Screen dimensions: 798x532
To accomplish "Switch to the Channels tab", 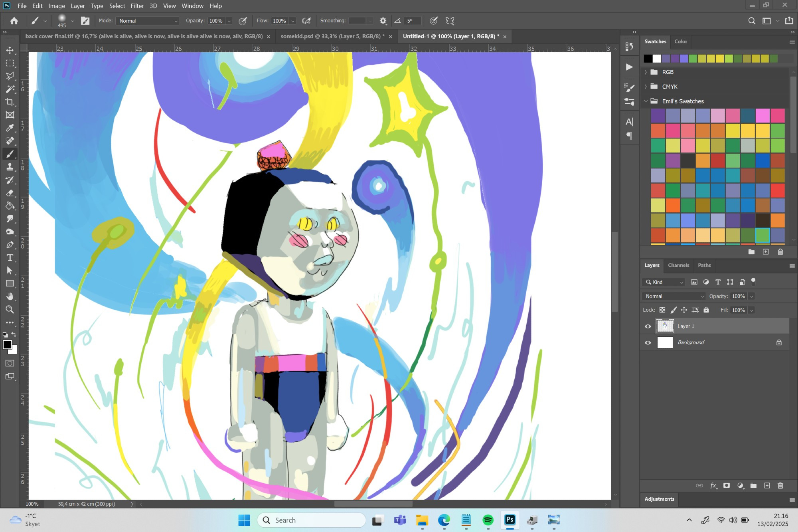I will [678, 265].
